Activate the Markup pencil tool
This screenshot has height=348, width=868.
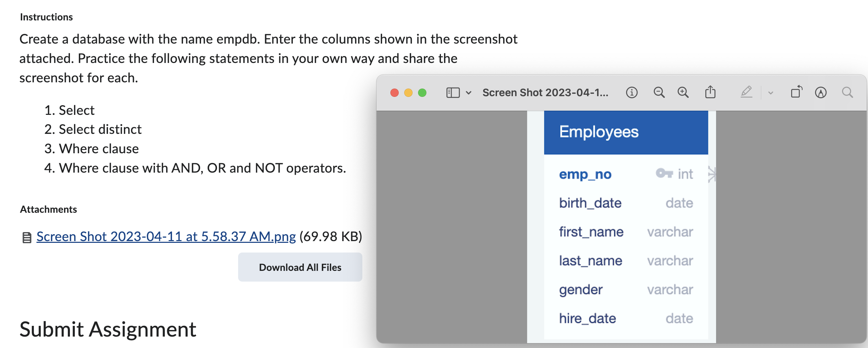click(747, 92)
